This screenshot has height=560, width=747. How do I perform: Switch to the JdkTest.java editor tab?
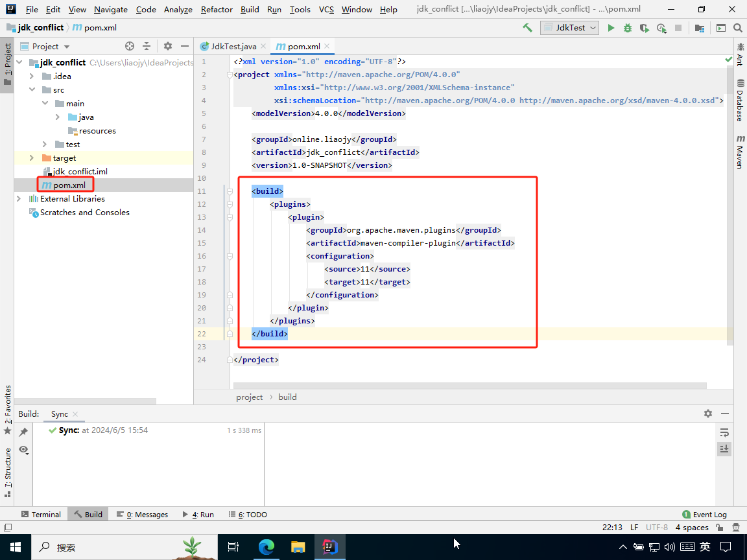coord(233,46)
